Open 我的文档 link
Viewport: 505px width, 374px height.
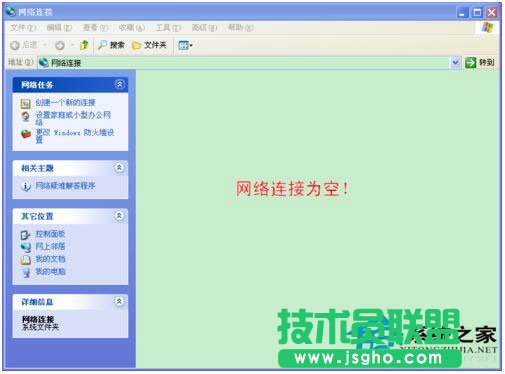tap(50, 259)
